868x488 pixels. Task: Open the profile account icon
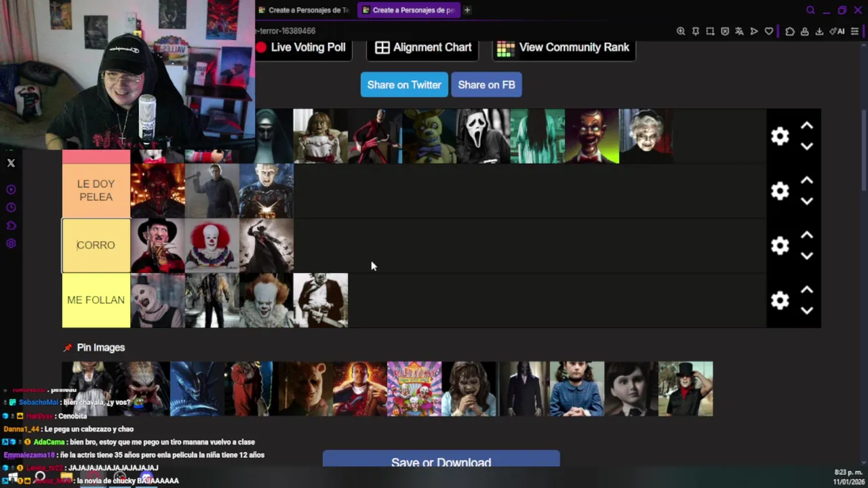(804, 31)
